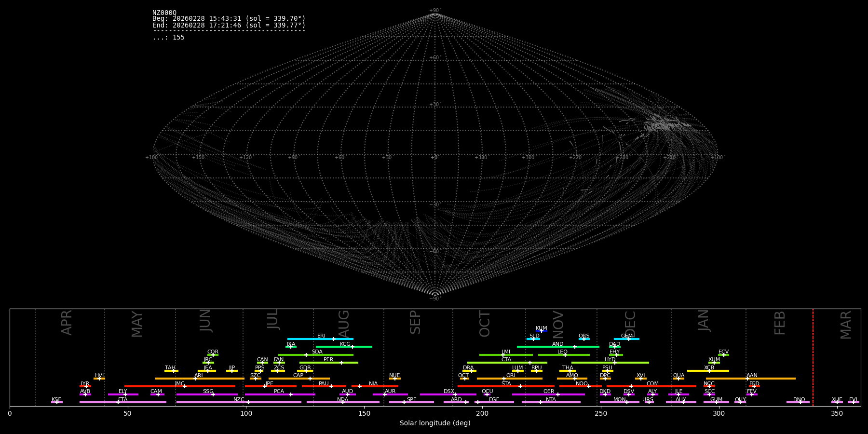Click the meteor count value 155

tap(178, 38)
